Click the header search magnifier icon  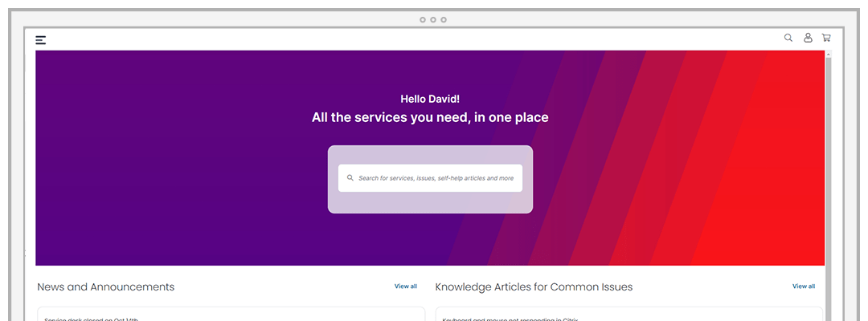[788, 38]
